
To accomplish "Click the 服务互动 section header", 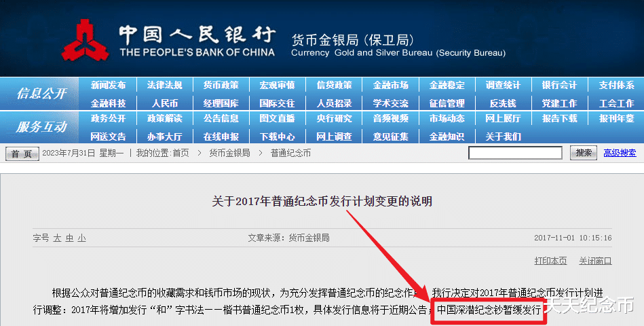I will point(41,127).
